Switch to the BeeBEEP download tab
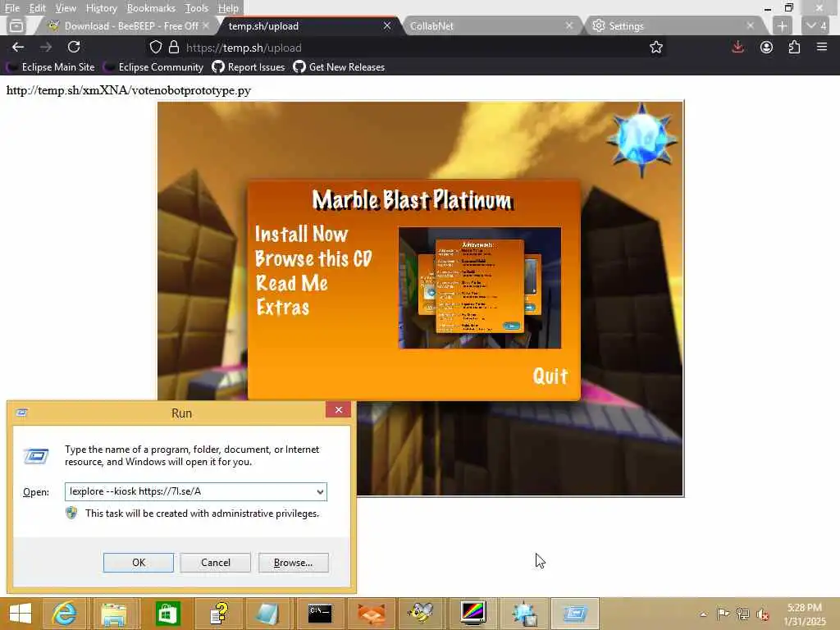The height and width of the screenshot is (630, 840). pyautogui.click(x=126, y=25)
